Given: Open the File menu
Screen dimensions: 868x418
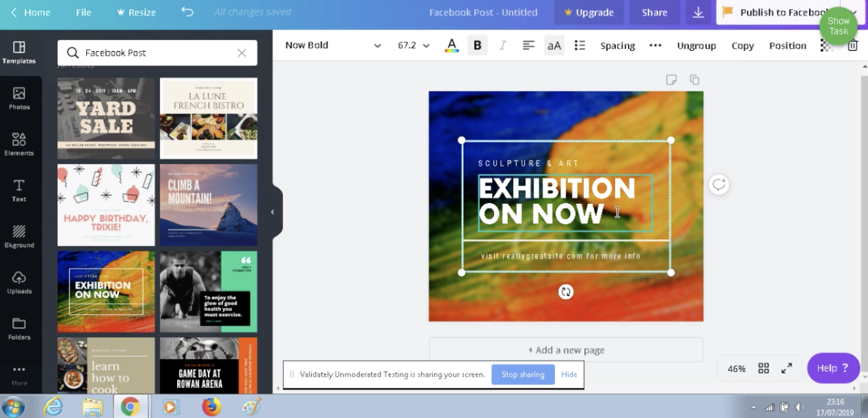Looking at the screenshot, I should click(83, 12).
